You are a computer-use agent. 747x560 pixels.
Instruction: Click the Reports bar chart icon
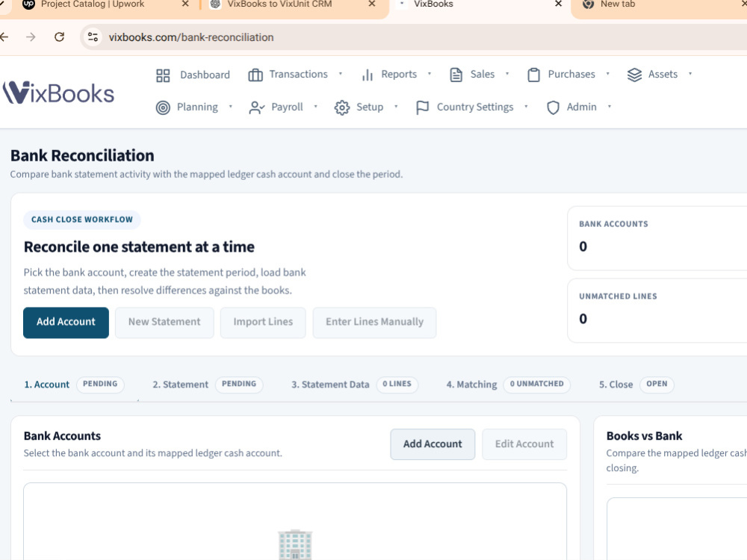[368, 75]
